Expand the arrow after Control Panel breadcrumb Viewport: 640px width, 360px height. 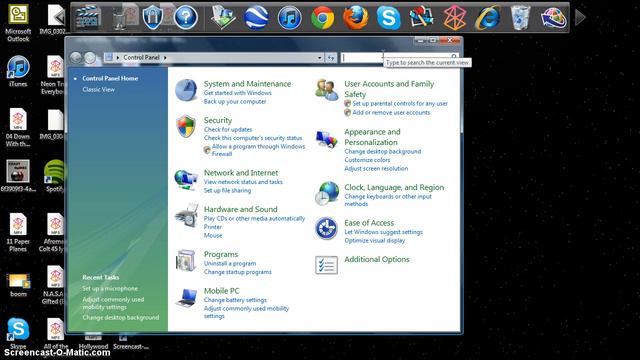[x=165, y=58]
